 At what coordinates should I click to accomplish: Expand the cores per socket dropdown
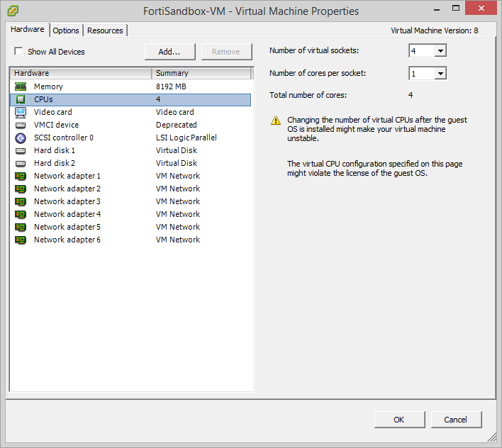coord(440,74)
